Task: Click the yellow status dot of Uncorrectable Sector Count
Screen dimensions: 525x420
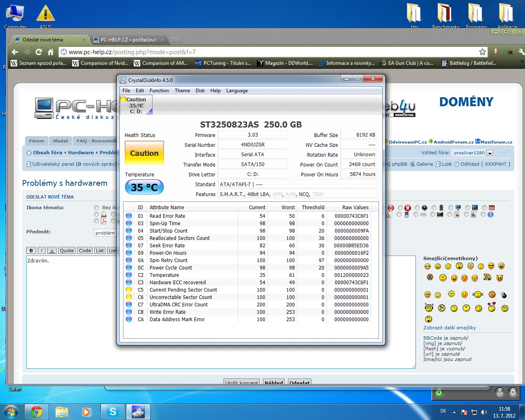Action: coord(129,297)
